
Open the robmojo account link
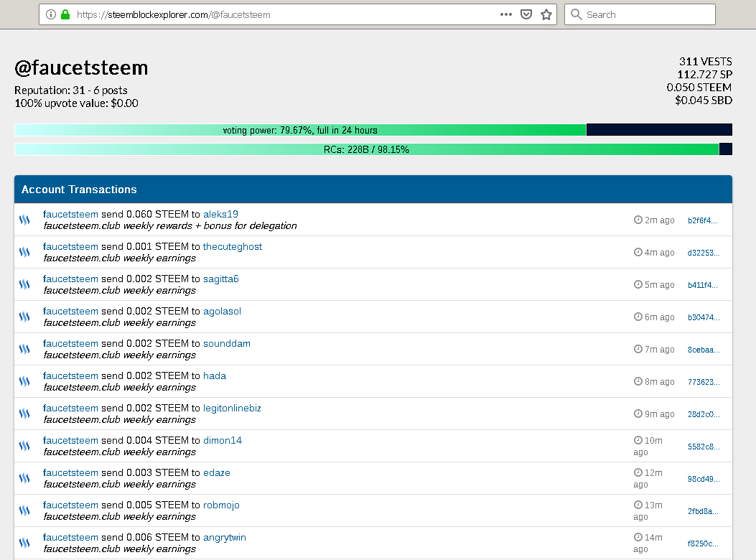[x=221, y=505]
